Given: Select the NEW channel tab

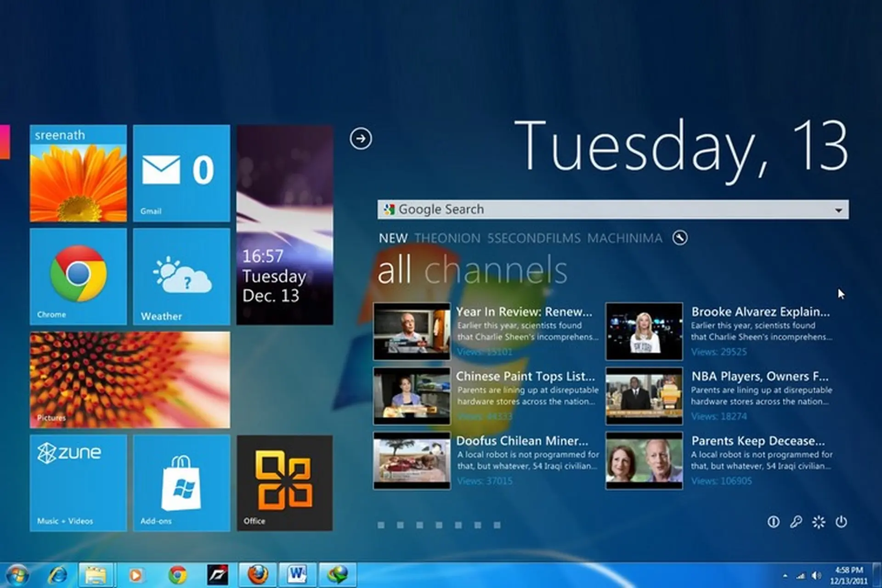Looking at the screenshot, I should pyautogui.click(x=393, y=238).
